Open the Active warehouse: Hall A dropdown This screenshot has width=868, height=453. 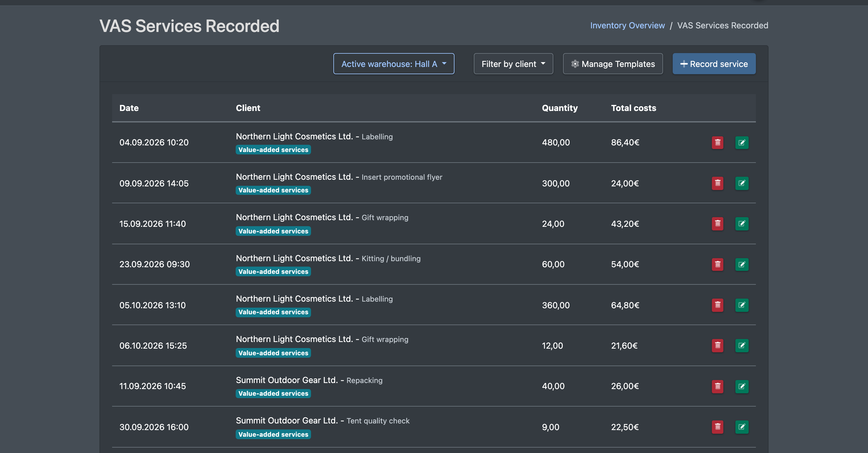[x=394, y=64]
